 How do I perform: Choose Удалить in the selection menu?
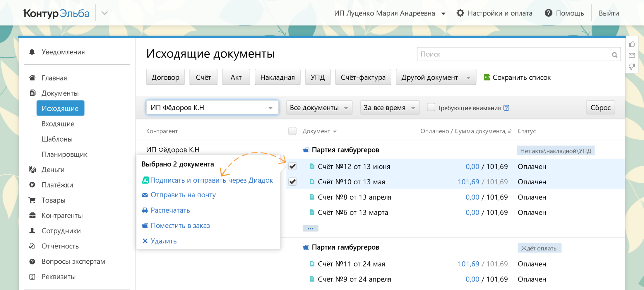[163, 241]
